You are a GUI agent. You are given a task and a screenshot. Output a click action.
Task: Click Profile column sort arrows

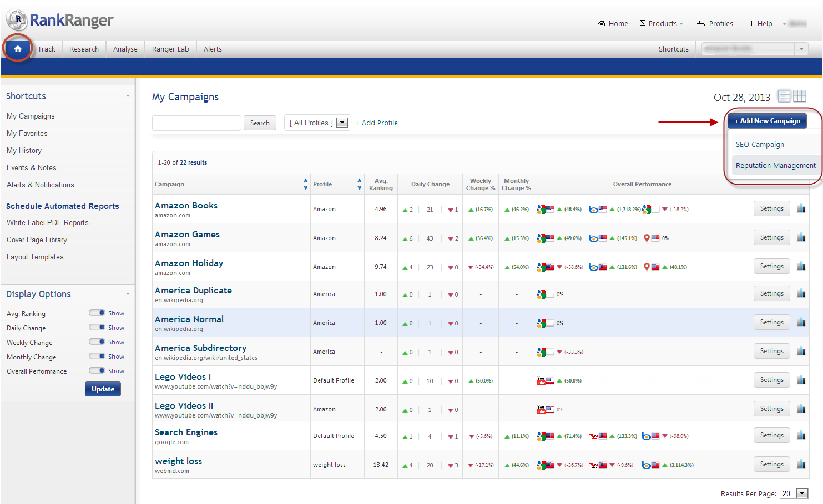359,184
